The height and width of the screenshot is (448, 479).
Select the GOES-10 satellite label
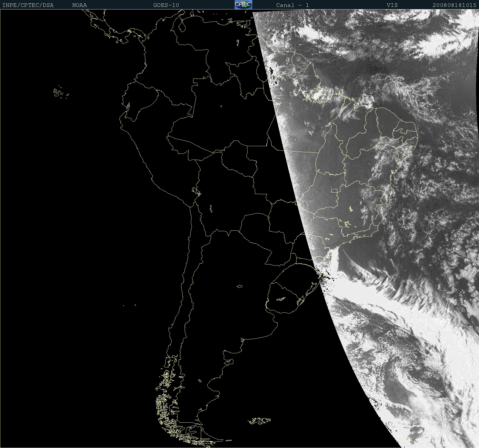[x=166, y=5]
